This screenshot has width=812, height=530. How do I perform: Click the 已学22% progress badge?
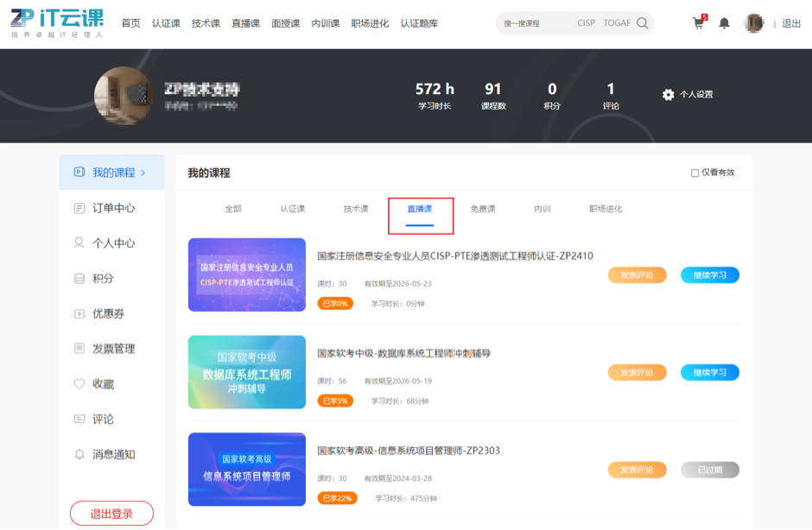[x=336, y=498]
